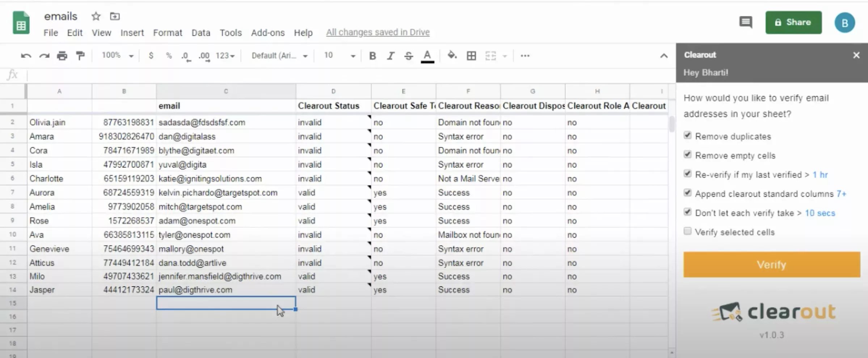This screenshot has height=358, width=868.
Task: Select cell kelvin.pichardo@targetspot.com
Action: click(x=226, y=192)
